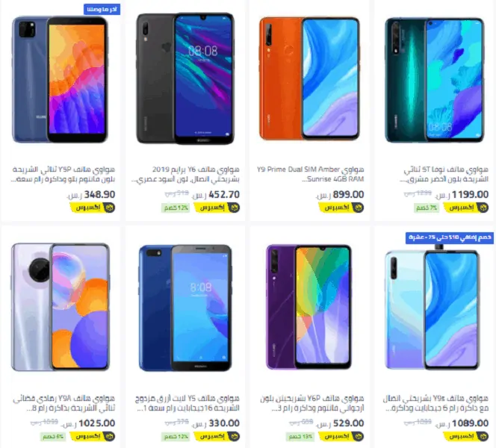Click the blue new-arrival banner on the Y5P card
This screenshot has width=496, height=448.
point(102,9)
